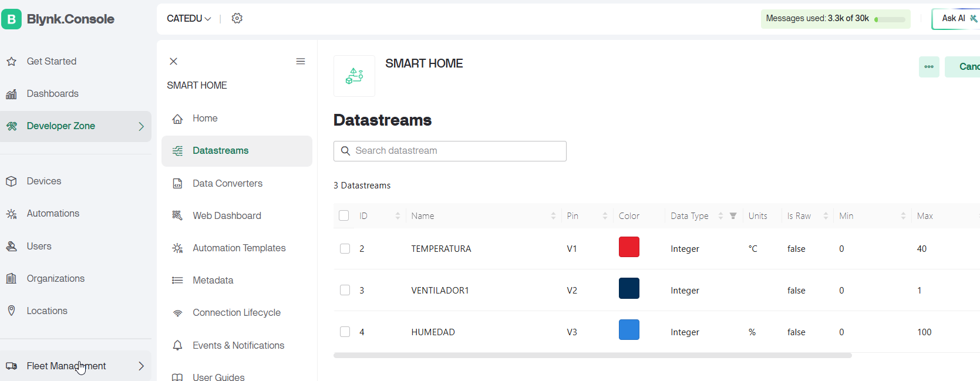Click the settings gear icon next to CATEDU
Viewport: 980px width, 381px height.
(x=237, y=18)
